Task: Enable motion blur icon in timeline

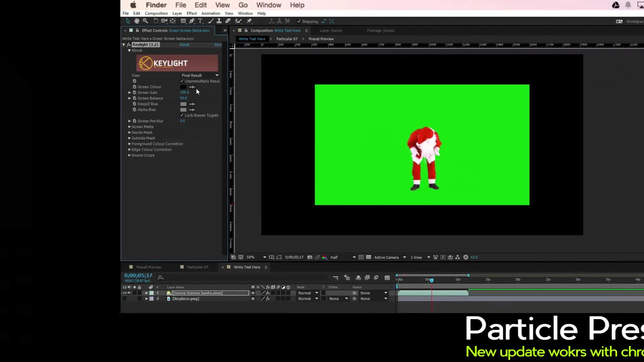Action: point(376,278)
